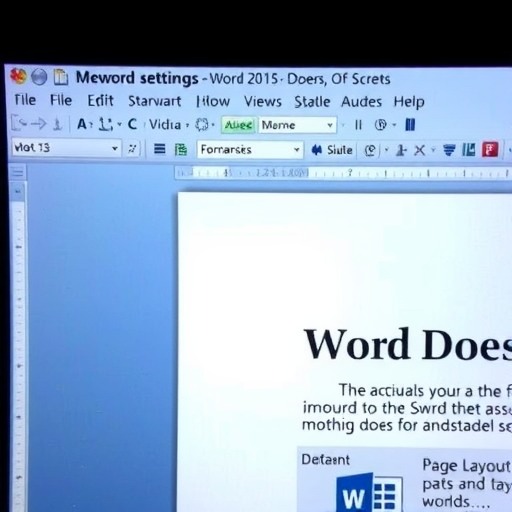Open the Tile menu
The width and height of the screenshot is (512, 512).
tap(25, 100)
